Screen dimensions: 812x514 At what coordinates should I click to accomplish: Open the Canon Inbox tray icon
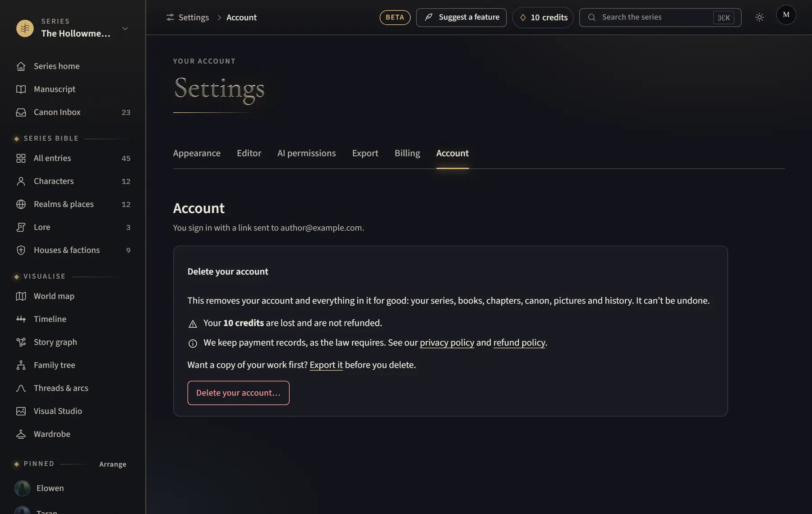pyautogui.click(x=21, y=112)
